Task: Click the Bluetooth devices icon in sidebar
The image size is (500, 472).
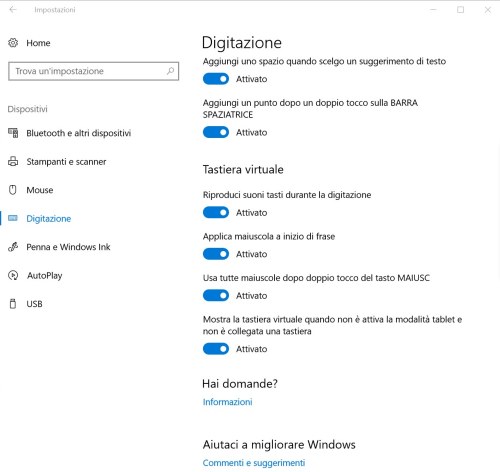Action: [x=13, y=133]
